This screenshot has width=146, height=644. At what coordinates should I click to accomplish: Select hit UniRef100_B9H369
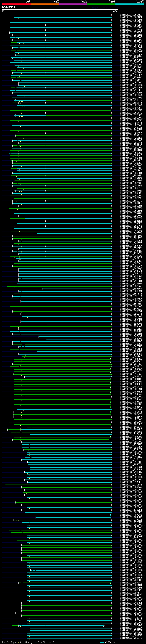coord(131,289)
